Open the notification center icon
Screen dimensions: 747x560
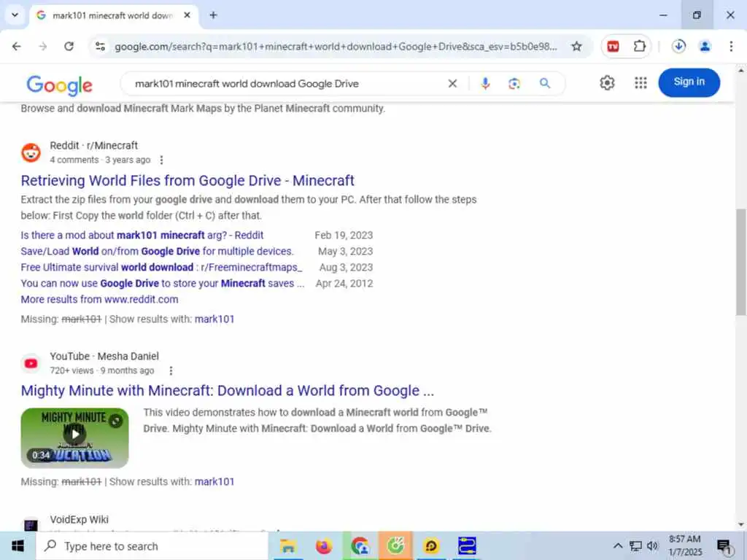(724, 545)
